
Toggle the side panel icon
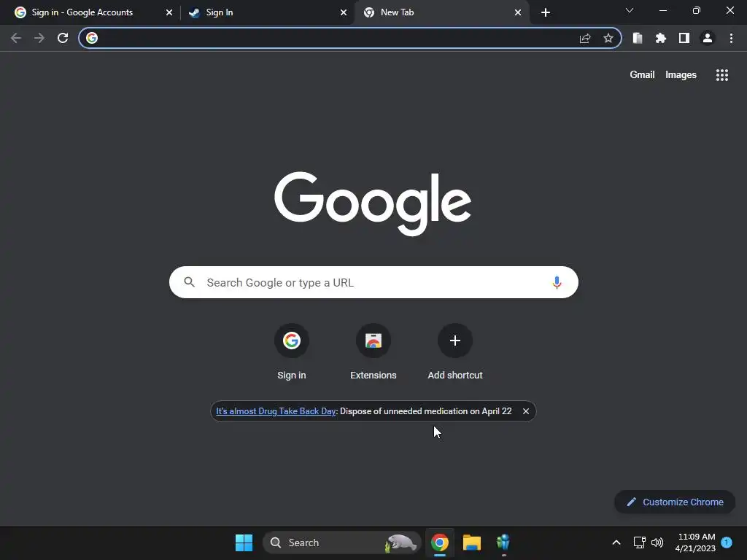[x=684, y=38]
